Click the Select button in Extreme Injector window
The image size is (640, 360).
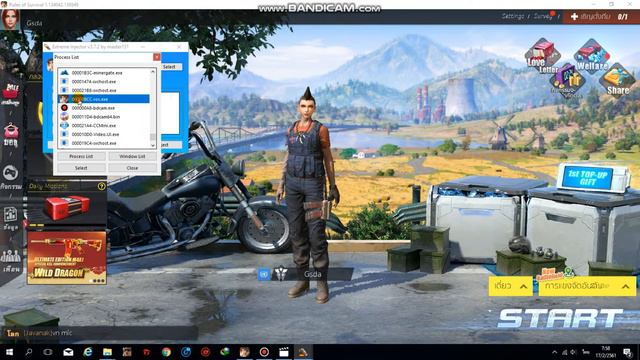pos(169,67)
